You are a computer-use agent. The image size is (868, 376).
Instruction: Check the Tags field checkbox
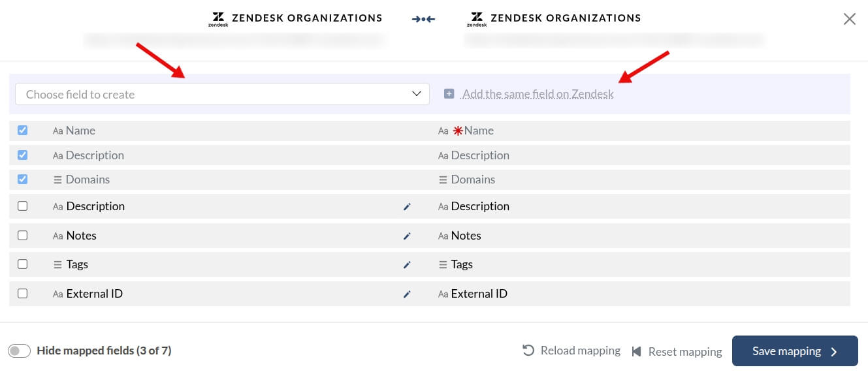22,264
